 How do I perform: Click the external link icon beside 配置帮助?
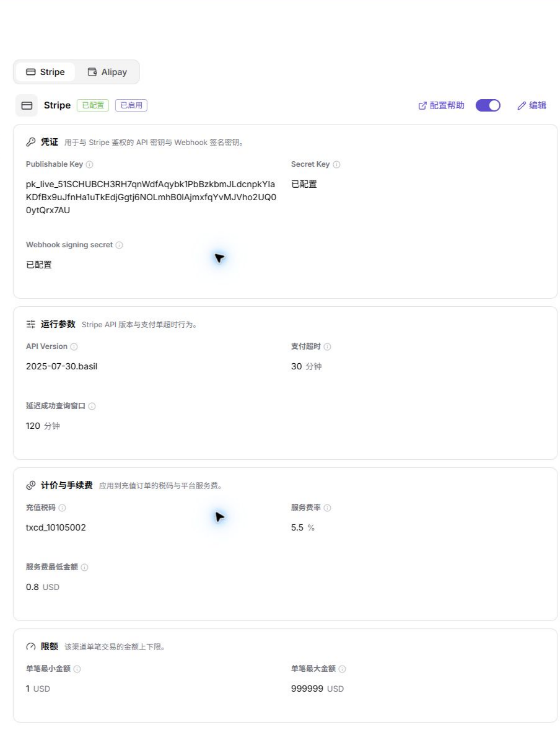(x=422, y=106)
